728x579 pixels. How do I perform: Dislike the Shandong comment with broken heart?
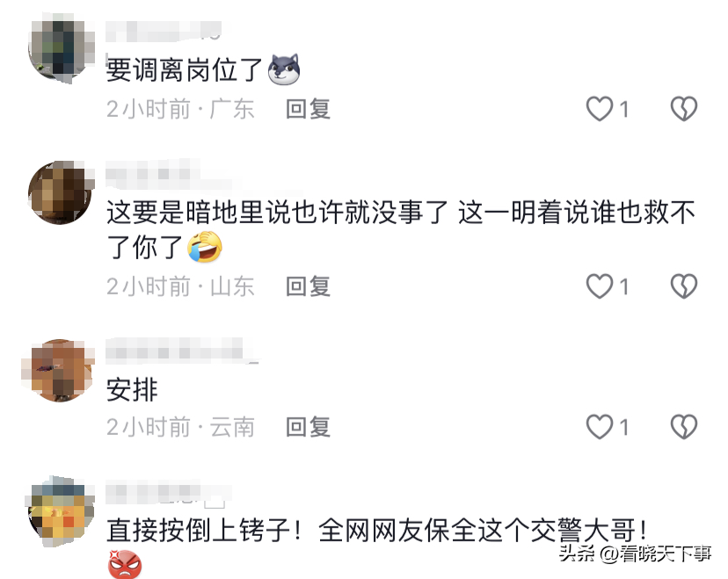(684, 286)
